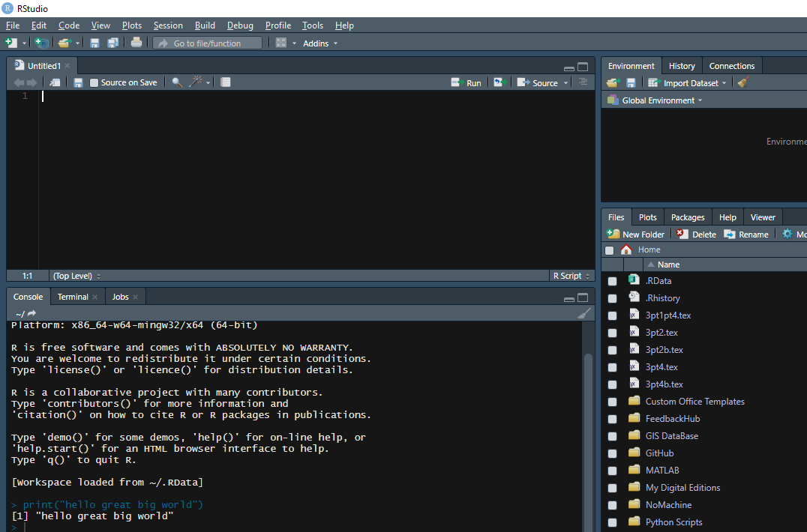The height and width of the screenshot is (532, 807).
Task: Open the GIS DataBase folder
Action: [672, 436]
